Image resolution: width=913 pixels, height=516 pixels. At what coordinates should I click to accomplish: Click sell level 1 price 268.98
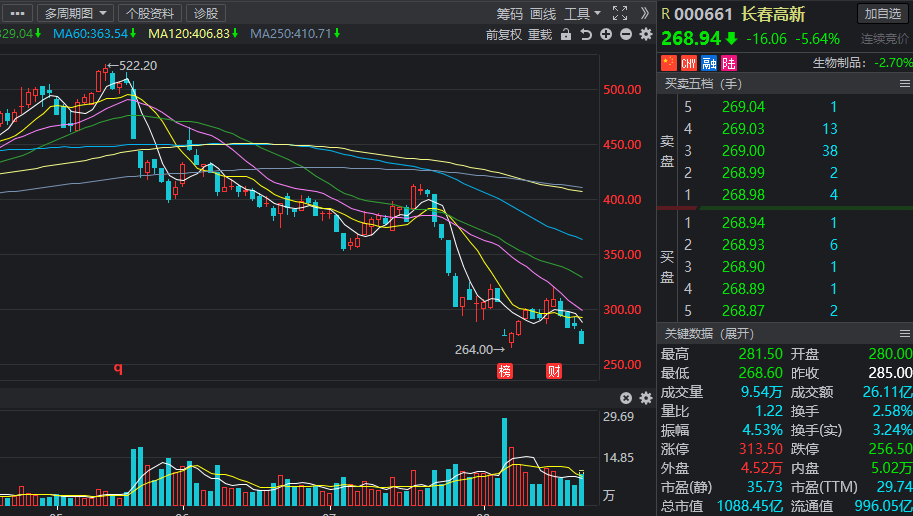tap(743, 195)
